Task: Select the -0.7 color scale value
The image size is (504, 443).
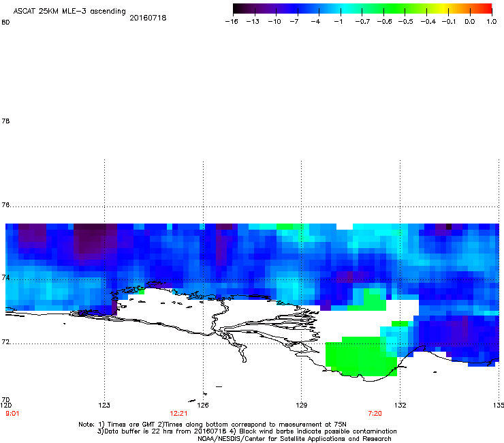Action: coord(362,22)
